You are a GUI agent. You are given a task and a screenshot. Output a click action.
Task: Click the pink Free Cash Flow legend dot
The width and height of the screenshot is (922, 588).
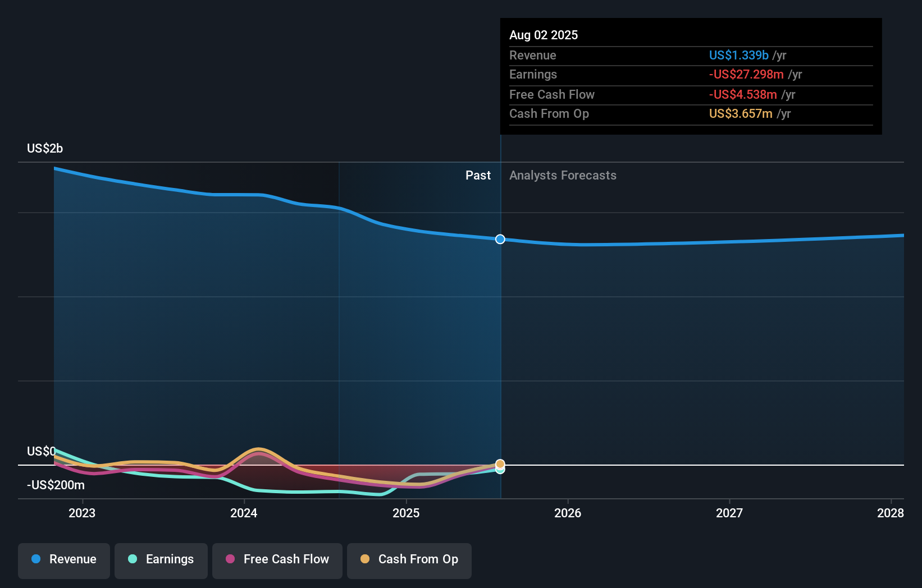coord(230,560)
